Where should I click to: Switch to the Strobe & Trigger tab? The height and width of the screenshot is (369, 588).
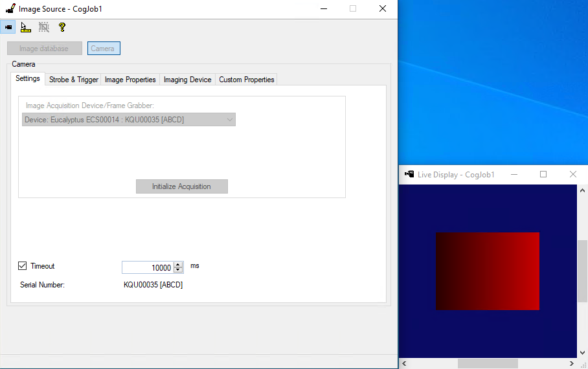[74, 80]
